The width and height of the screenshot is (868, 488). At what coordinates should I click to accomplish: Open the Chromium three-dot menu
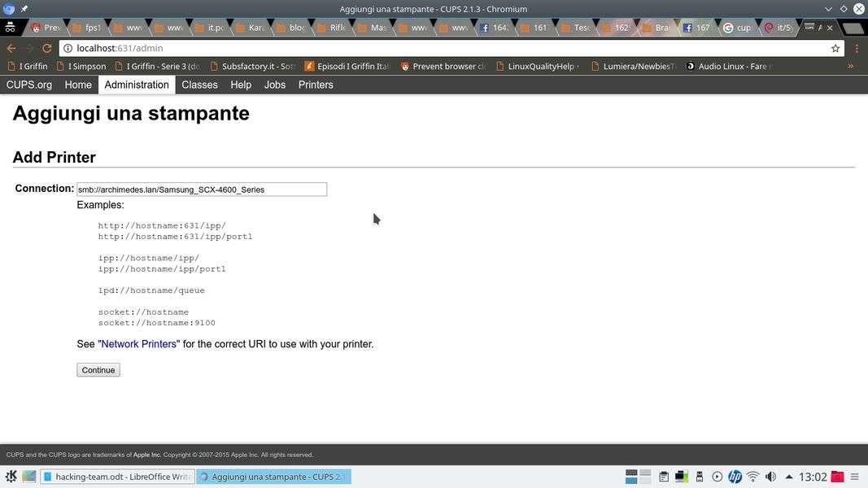[x=856, y=48]
